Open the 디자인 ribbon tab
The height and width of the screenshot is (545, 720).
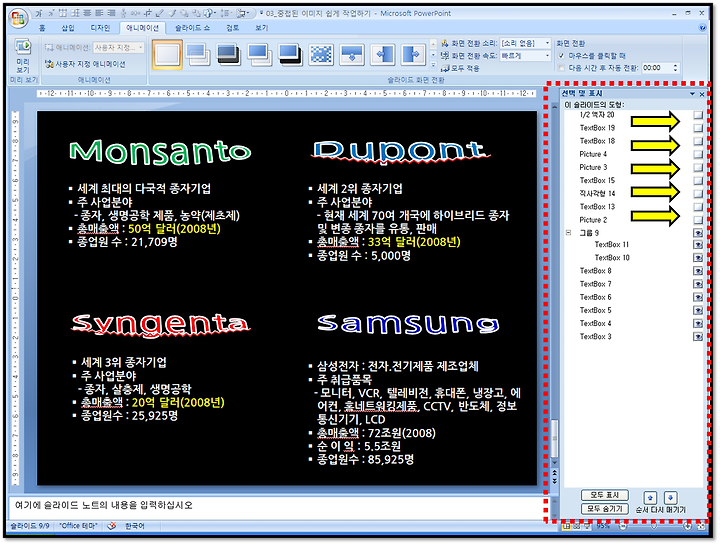[x=100, y=28]
